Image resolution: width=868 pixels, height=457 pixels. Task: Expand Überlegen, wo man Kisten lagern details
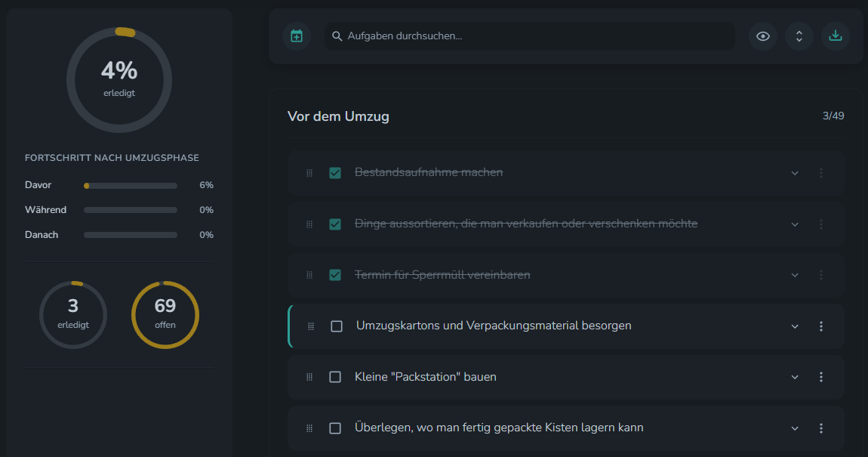(794, 428)
